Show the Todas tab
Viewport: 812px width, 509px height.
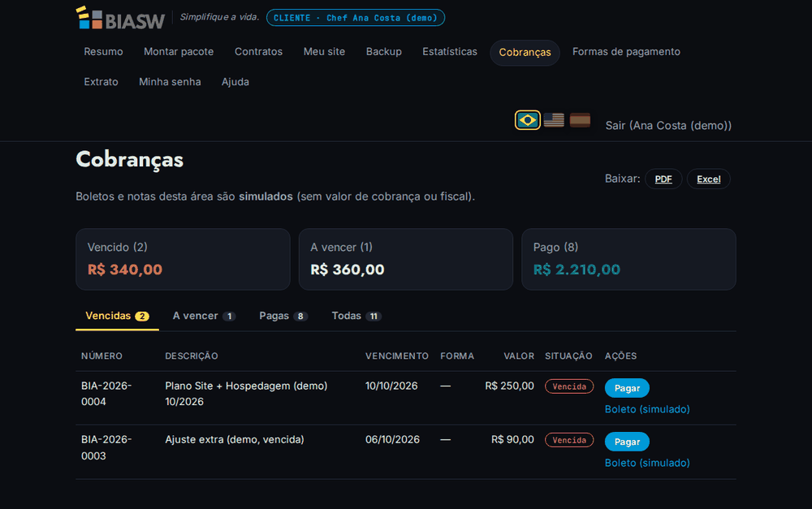coord(356,316)
